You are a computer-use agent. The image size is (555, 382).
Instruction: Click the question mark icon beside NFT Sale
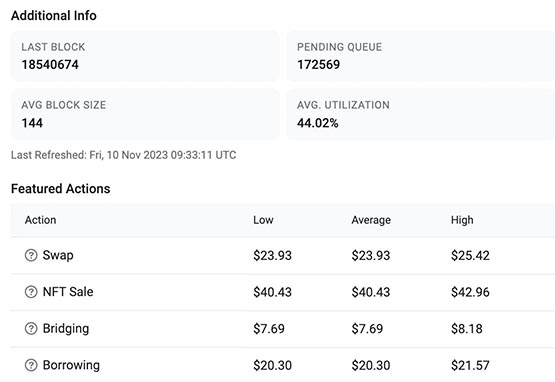[x=31, y=292]
